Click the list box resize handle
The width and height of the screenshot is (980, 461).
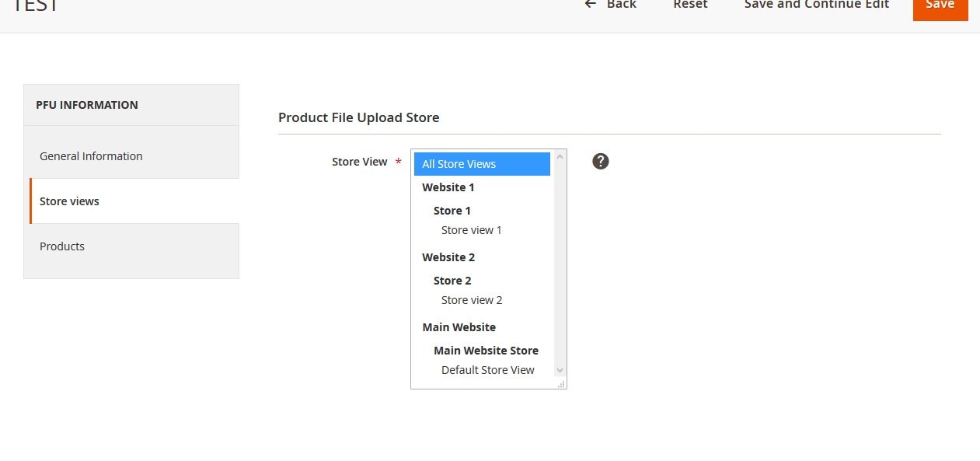click(561, 384)
